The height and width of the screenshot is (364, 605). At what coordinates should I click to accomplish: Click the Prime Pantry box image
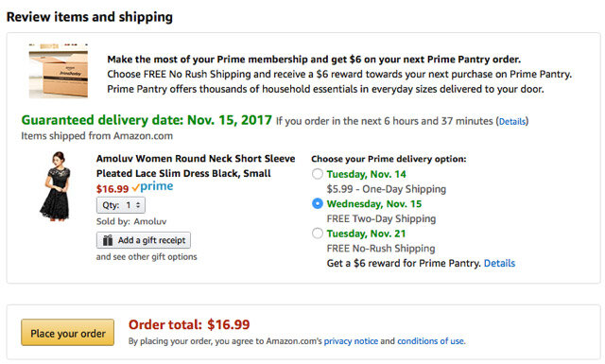point(59,71)
